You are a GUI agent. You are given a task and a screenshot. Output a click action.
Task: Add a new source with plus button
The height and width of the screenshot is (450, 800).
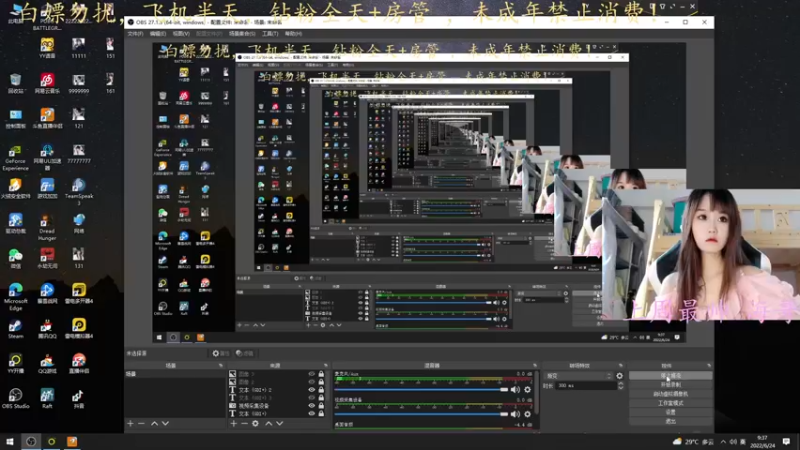[x=234, y=423]
